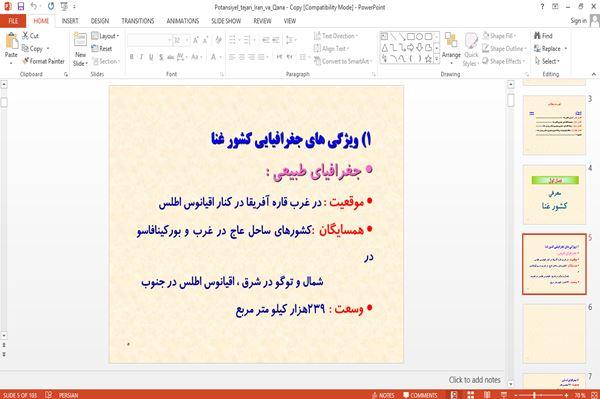Zoom out with the minus icon
This screenshot has height=399, width=600.
[x=516, y=395]
